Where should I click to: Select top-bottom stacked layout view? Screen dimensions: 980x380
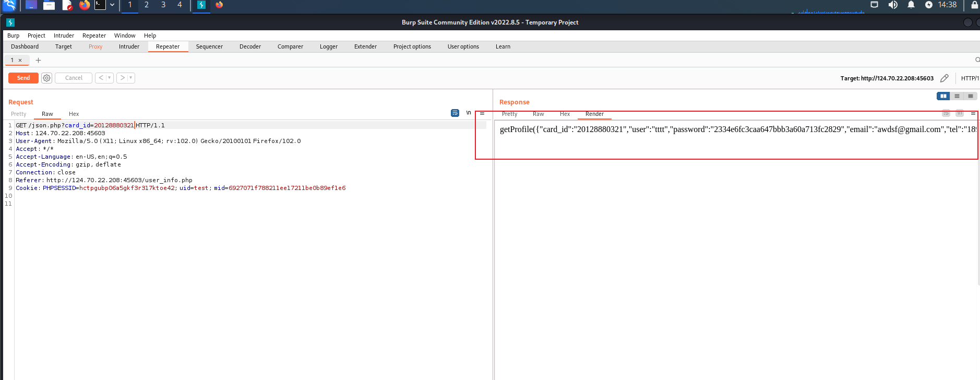click(x=957, y=96)
